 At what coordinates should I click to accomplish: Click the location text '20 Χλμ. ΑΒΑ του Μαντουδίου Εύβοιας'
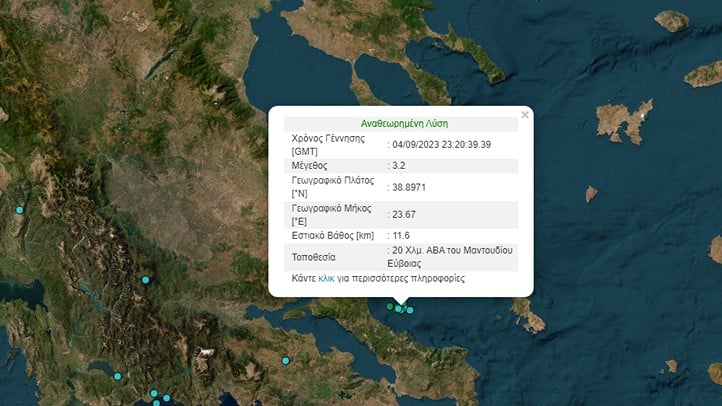450,257
